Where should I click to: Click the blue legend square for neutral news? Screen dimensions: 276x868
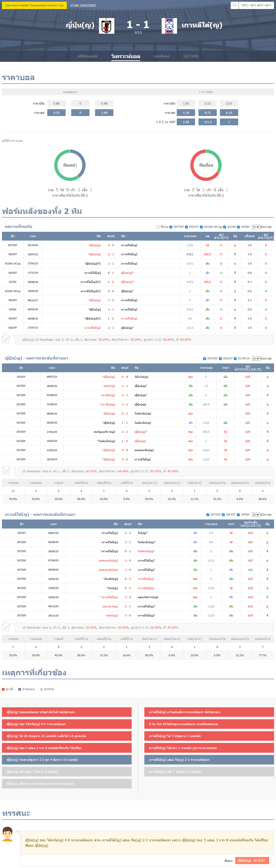click(20, 689)
